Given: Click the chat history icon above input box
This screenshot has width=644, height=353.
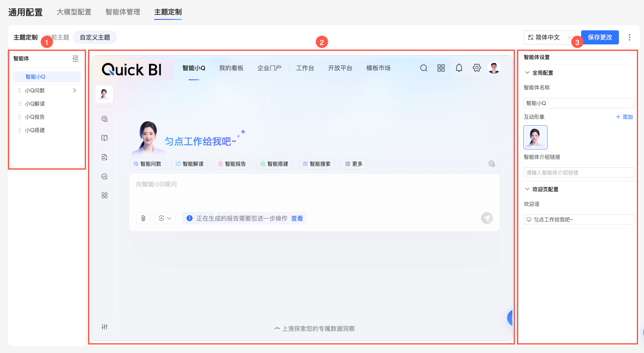Looking at the screenshot, I should (491, 164).
